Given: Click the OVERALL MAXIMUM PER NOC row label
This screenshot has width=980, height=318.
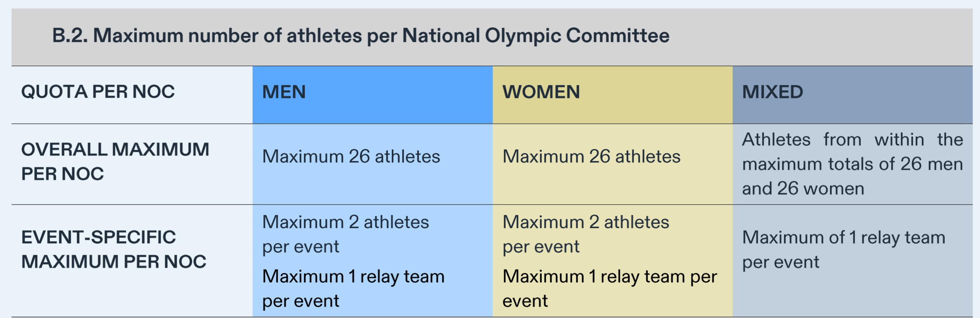Looking at the screenshot, I should (x=115, y=162).
